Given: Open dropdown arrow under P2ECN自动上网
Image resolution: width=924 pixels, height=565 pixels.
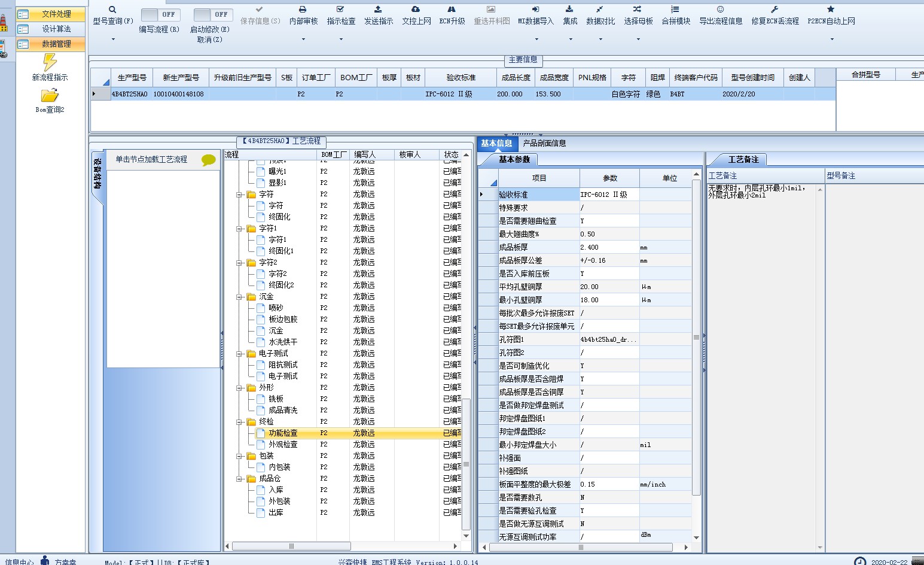Looking at the screenshot, I should pyautogui.click(x=831, y=40).
